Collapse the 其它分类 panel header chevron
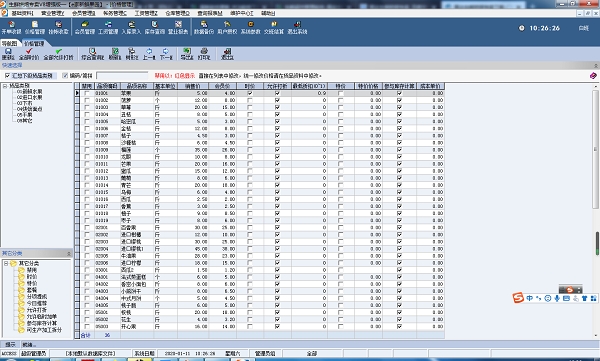 [69, 253]
